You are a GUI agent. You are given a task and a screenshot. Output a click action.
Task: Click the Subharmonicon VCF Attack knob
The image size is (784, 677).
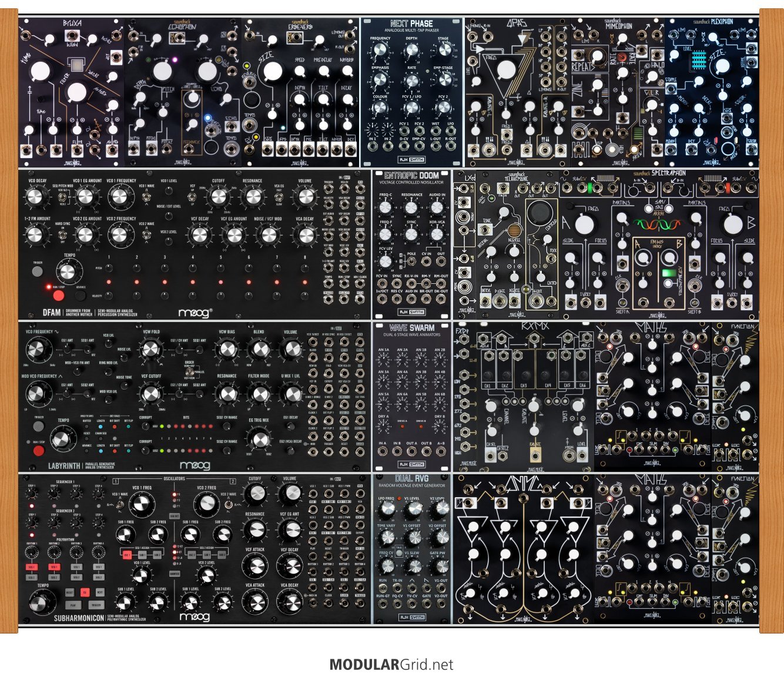click(x=255, y=566)
